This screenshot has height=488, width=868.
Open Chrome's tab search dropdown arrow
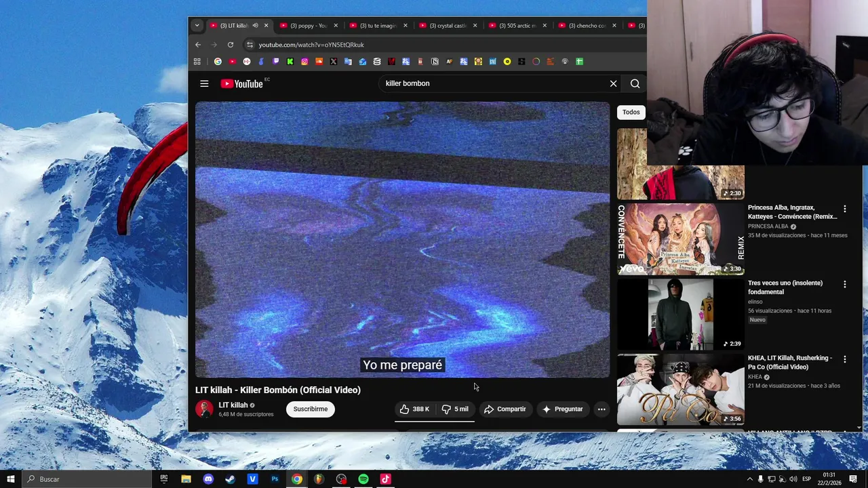point(197,26)
